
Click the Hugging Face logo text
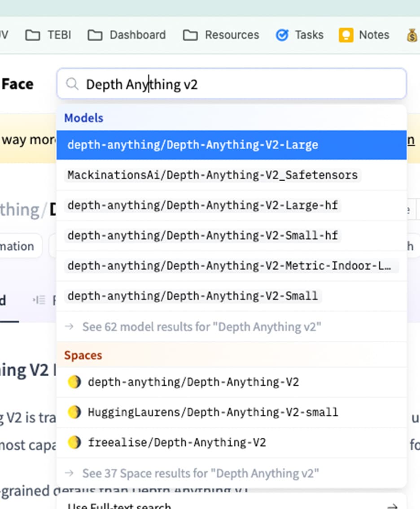[x=17, y=84]
